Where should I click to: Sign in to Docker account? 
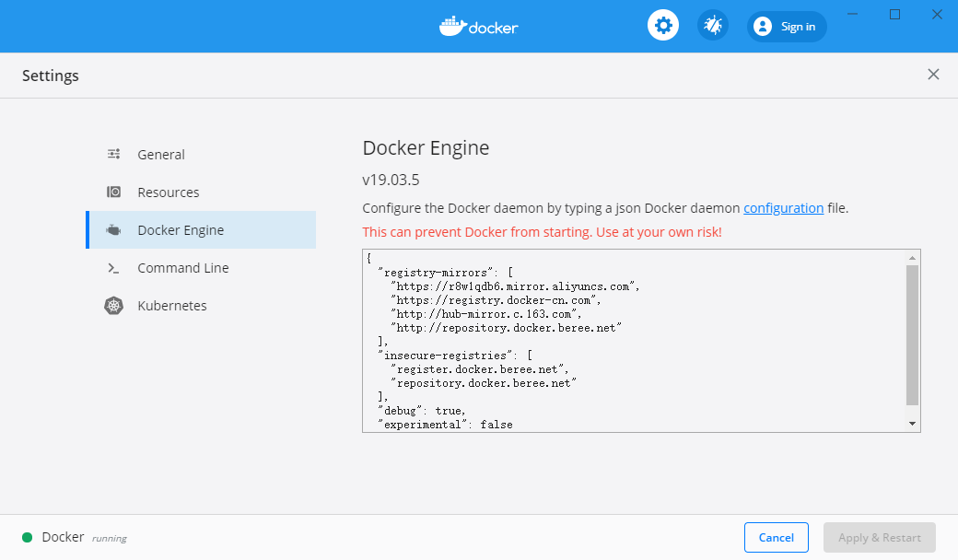787,27
